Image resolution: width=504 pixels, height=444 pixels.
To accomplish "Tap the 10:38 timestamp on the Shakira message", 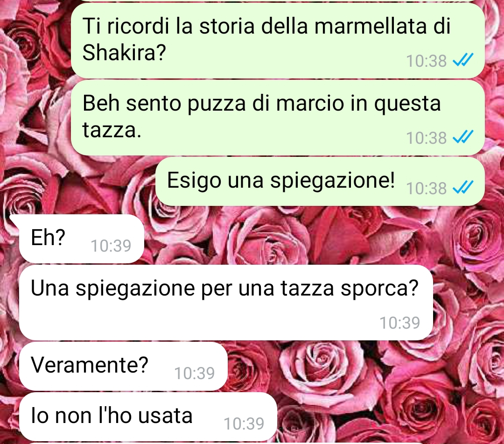I will [x=426, y=61].
